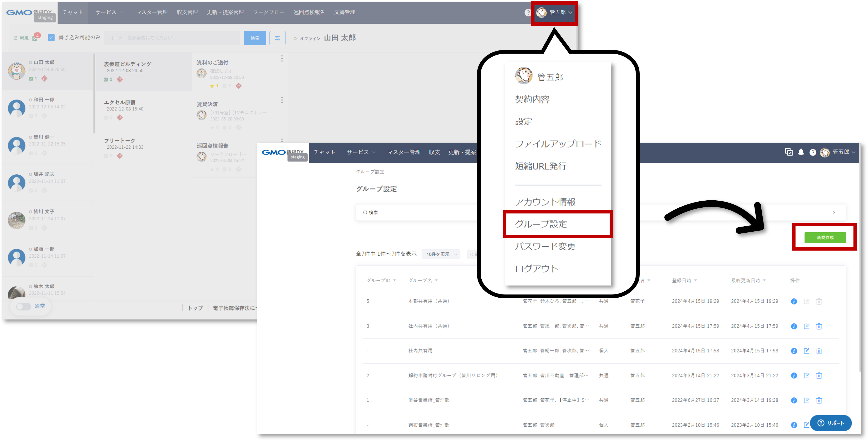Open the edit pencil icon for 社内共有用
This screenshot has width=868, height=441.
[x=807, y=351]
